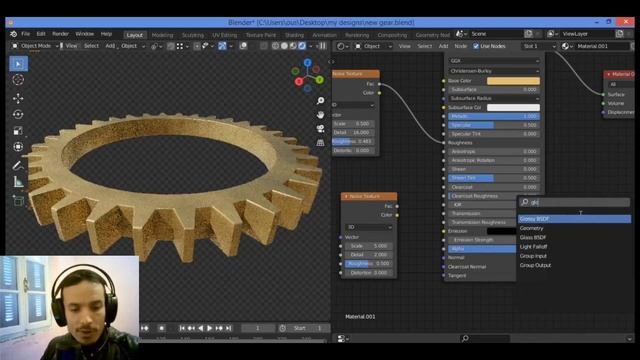Click the Base Color swatch
Viewport: 640px width, 360px height.
click(513, 81)
